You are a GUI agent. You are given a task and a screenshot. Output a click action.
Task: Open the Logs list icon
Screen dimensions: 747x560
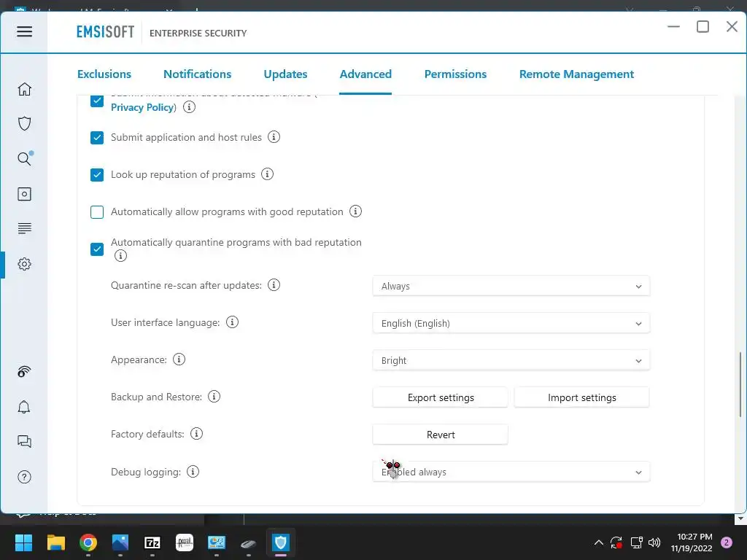[24, 228]
